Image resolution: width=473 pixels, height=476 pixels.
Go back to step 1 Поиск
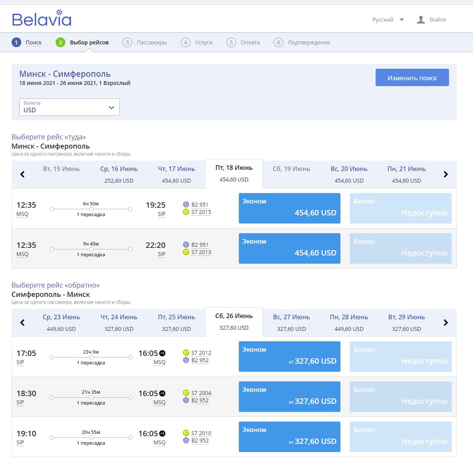[33, 42]
